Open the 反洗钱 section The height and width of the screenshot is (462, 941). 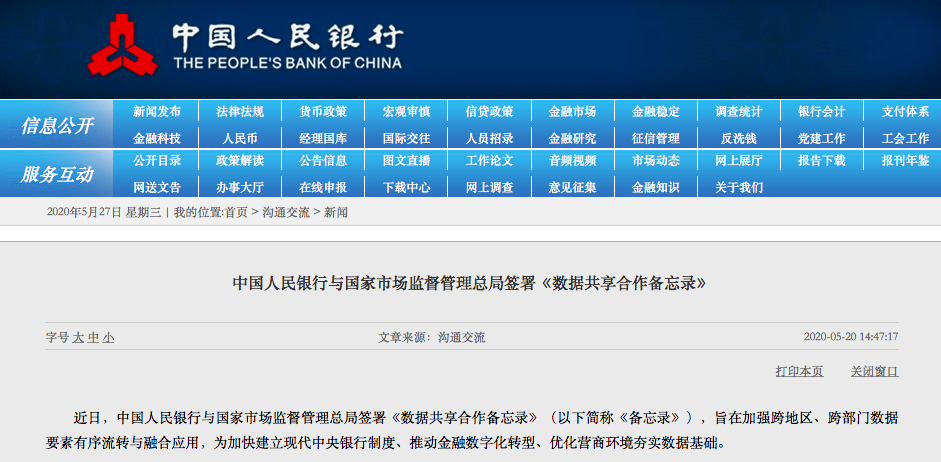pyautogui.click(x=738, y=138)
